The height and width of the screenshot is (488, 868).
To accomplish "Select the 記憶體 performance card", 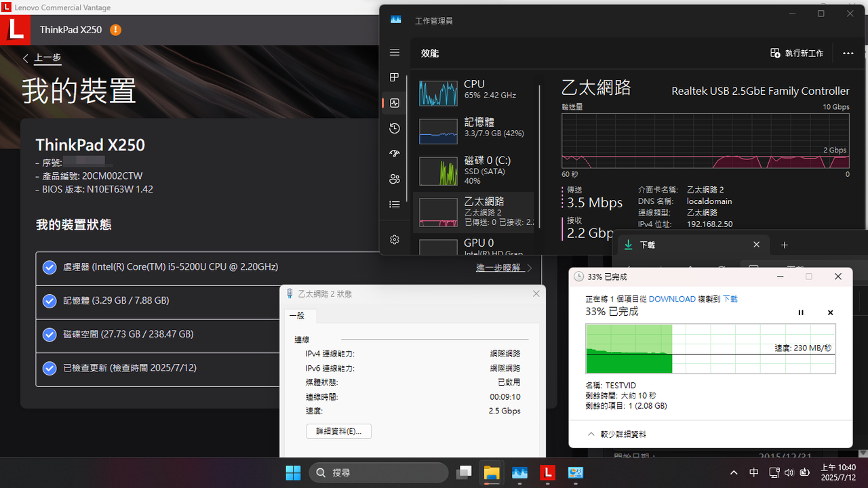I will [475, 131].
